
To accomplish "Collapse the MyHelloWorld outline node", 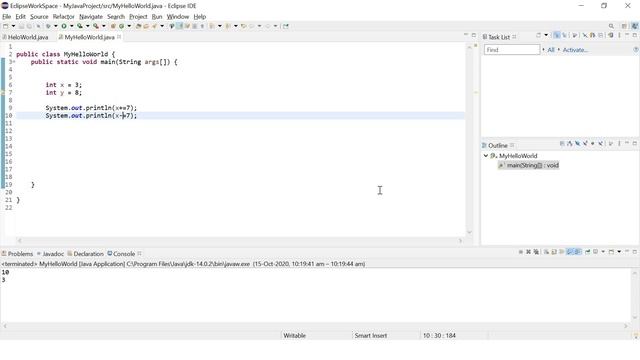I will [x=486, y=156].
